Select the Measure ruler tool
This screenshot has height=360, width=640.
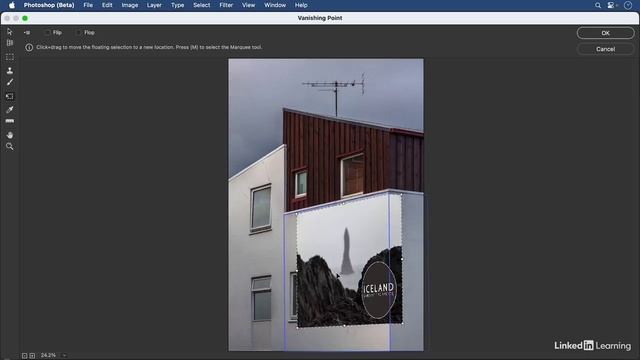coord(10,121)
